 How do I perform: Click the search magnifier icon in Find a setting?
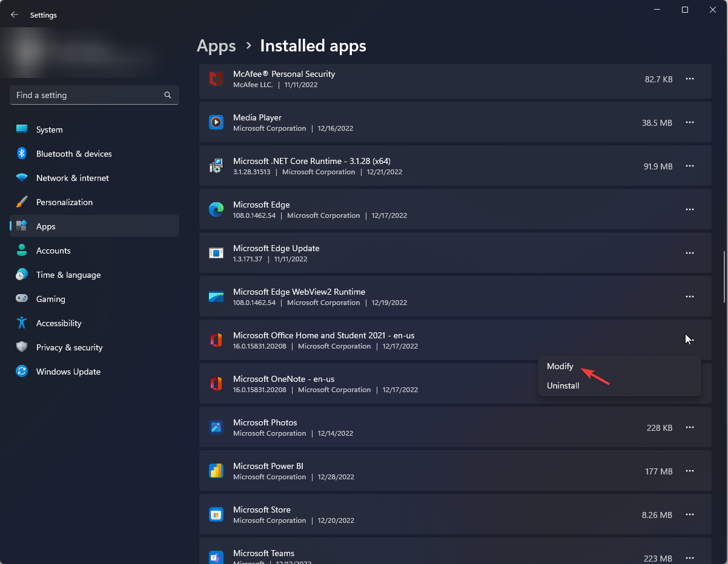click(168, 95)
